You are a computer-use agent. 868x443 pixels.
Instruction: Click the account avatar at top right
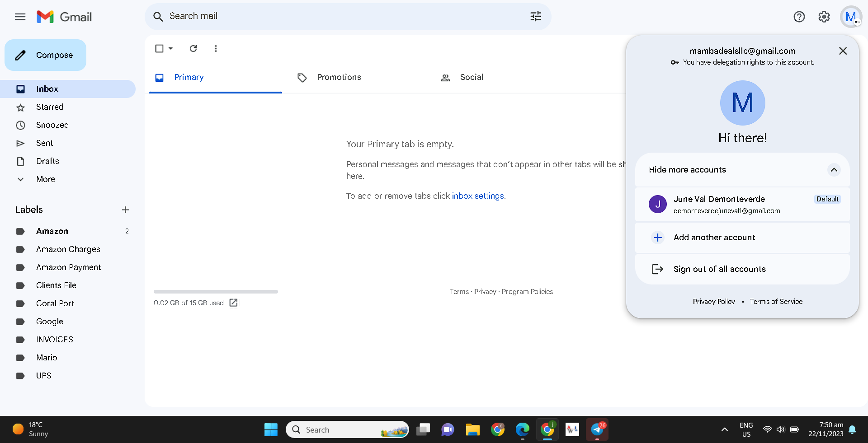pyautogui.click(x=851, y=17)
